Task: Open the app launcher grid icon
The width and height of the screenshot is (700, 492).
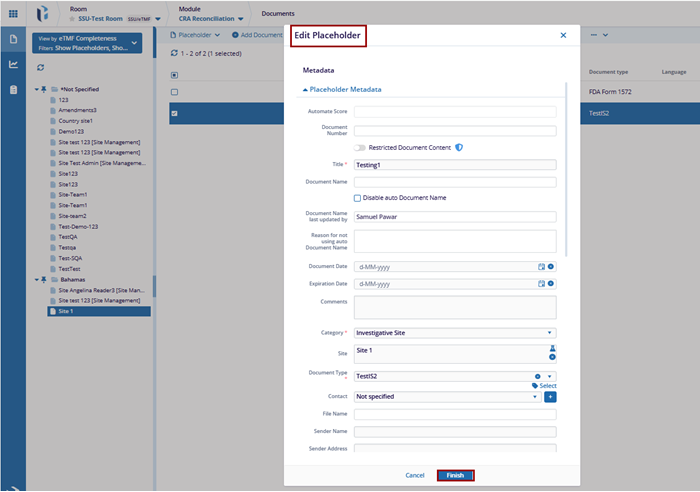Action: pyautogui.click(x=13, y=13)
